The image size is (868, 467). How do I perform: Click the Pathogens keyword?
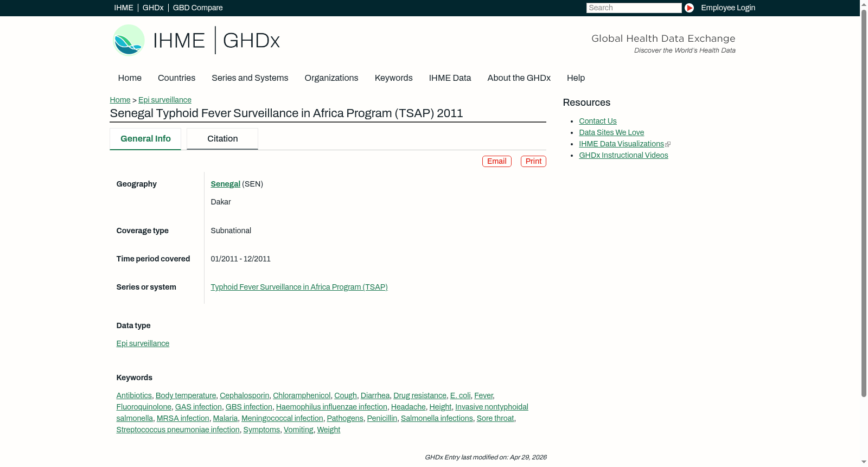click(345, 418)
